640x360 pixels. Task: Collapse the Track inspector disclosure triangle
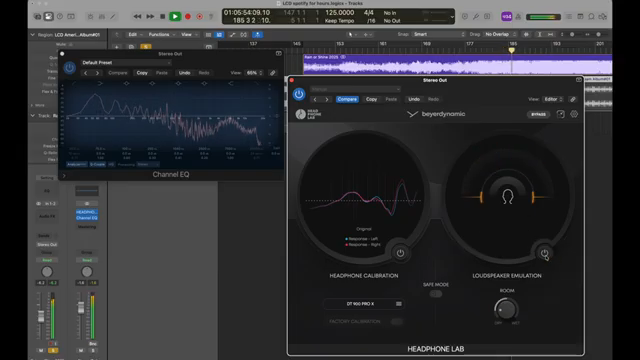(33, 116)
